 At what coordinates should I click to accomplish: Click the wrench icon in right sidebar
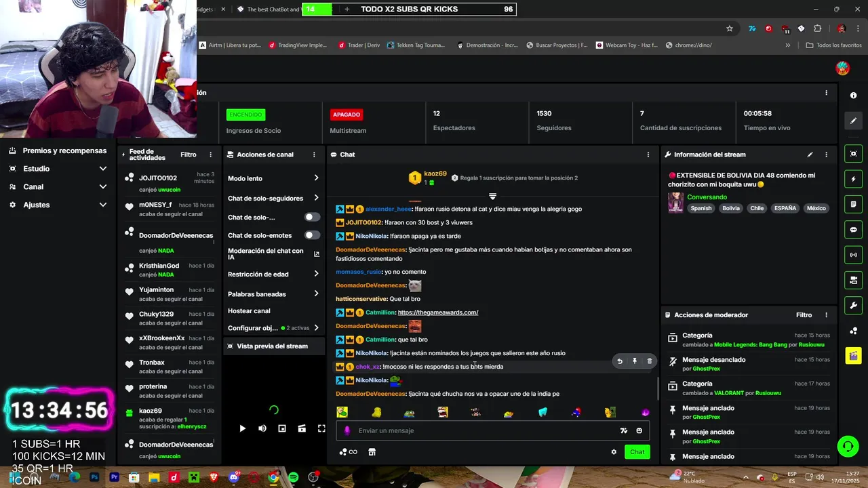point(854,305)
